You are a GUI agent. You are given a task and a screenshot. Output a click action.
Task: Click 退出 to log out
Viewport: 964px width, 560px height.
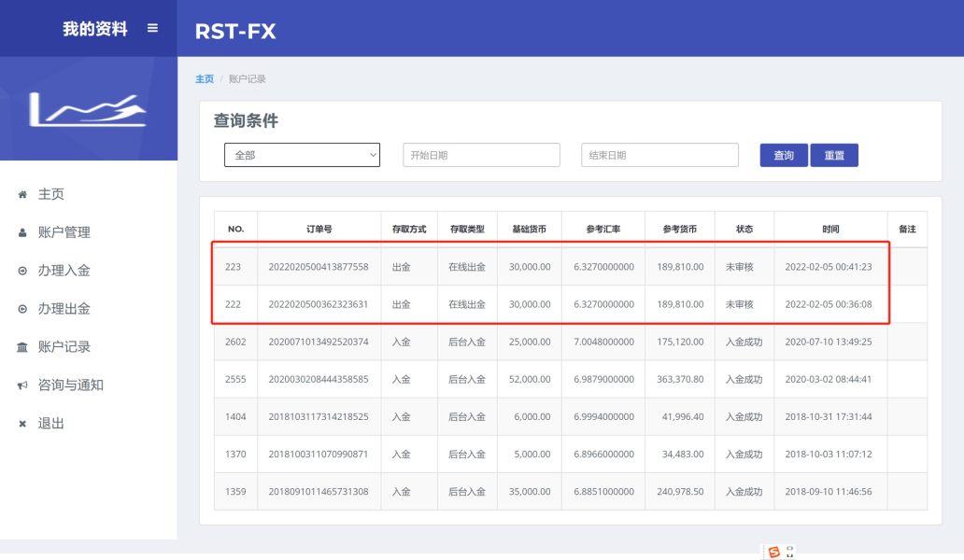coord(51,423)
